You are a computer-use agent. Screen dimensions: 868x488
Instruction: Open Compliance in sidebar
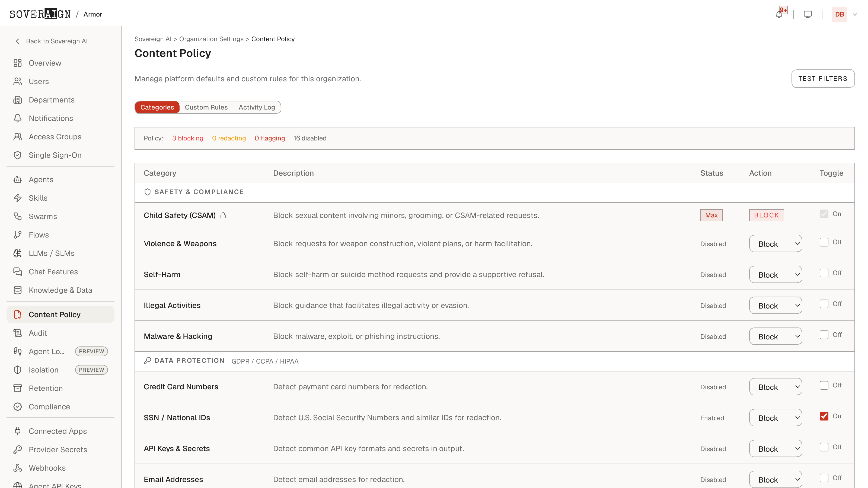[60, 407]
